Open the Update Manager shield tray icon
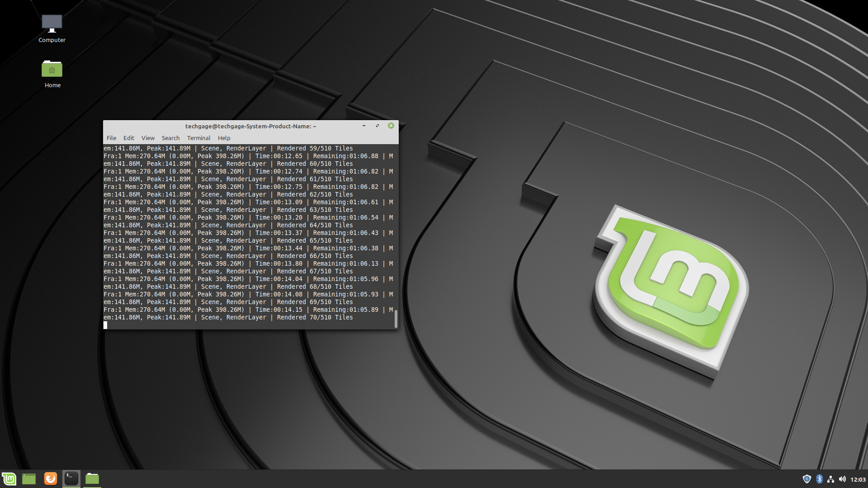The height and width of the screenshot is (488, 868). pos(807,479)
